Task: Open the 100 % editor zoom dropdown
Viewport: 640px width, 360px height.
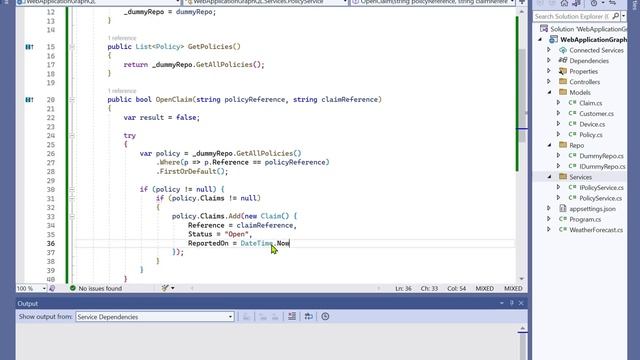Action: [44, 288]
